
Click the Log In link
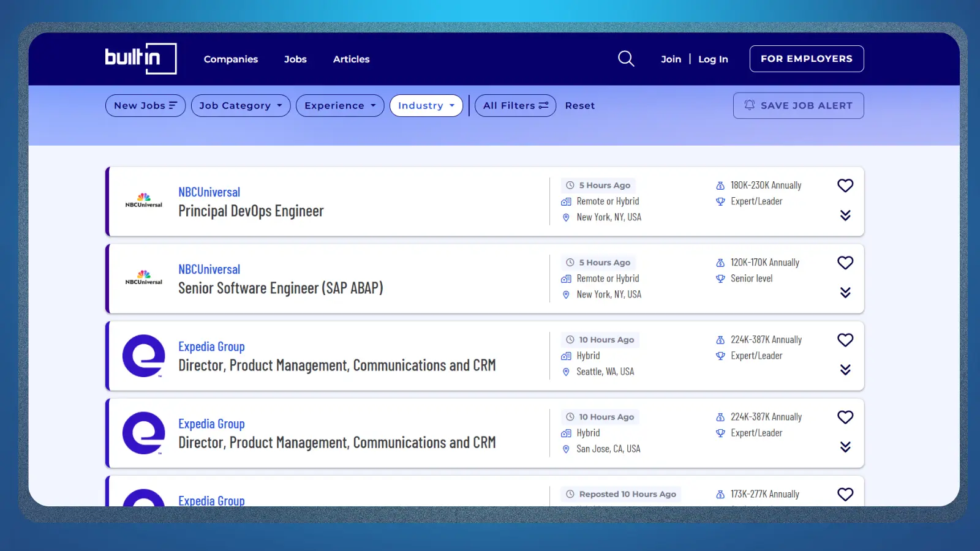713,59
